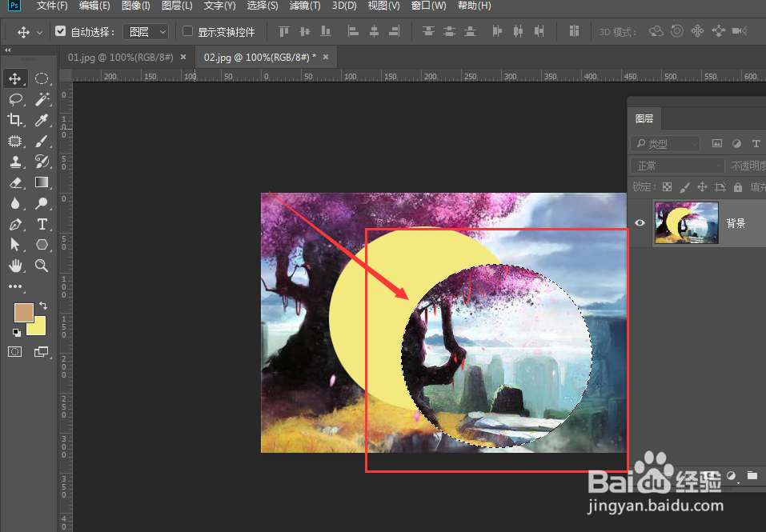Align left edges in options bar
Screen dimensions: 766x532
353,32
